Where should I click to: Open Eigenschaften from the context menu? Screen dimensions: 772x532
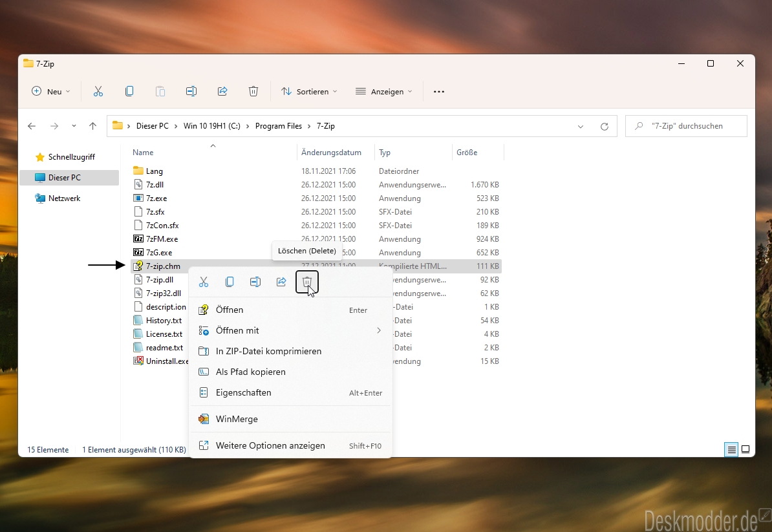click(x=290, y=393)
